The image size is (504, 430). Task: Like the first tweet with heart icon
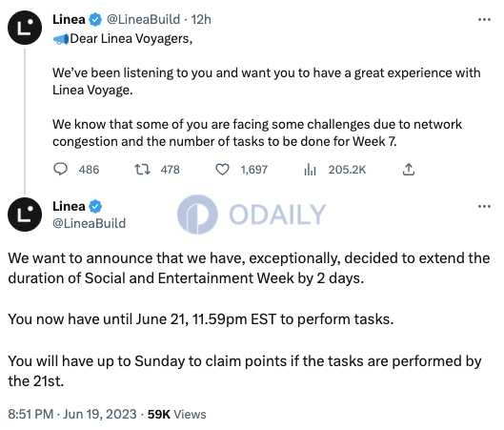pyautogui.click(x=222, y=169)
